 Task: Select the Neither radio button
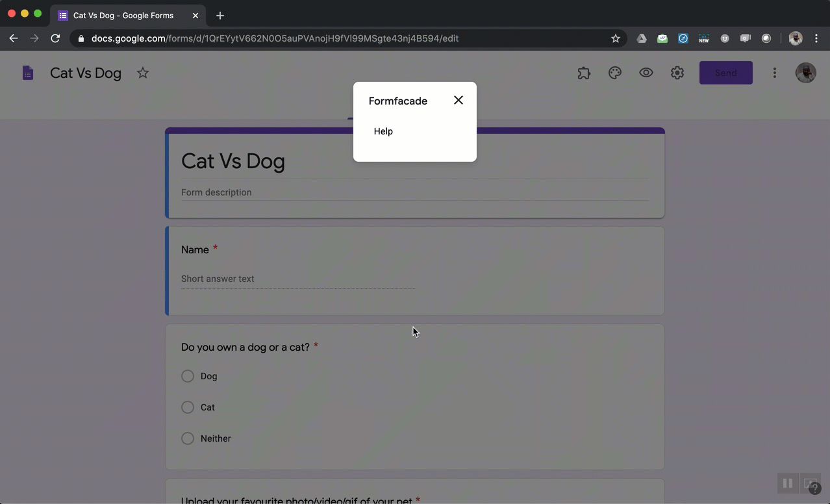187,438
